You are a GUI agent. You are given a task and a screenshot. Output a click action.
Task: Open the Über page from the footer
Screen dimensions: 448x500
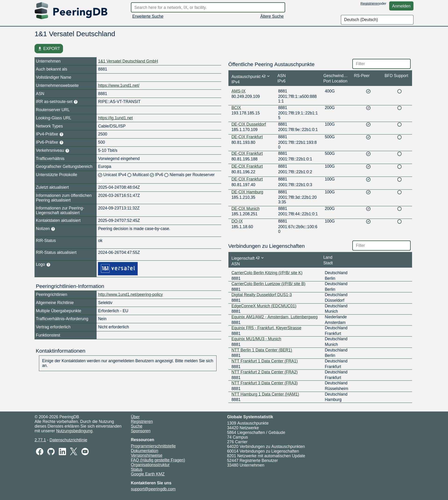point(135,417)
